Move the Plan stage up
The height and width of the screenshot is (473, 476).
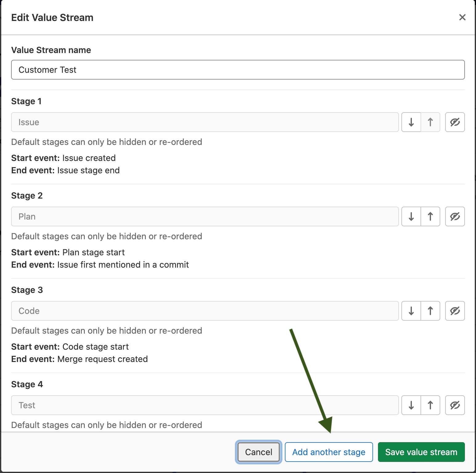[430, 216]
